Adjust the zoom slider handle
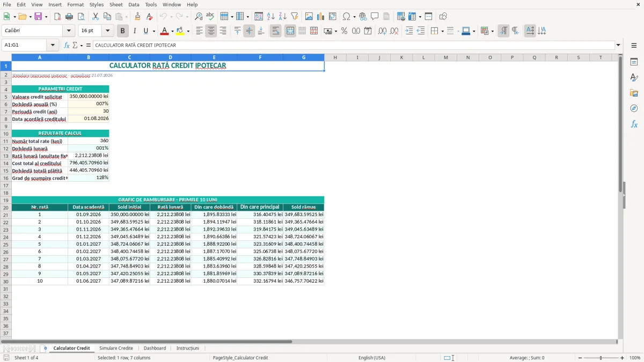This screenshot has width=644, height=362. (601, 358)
